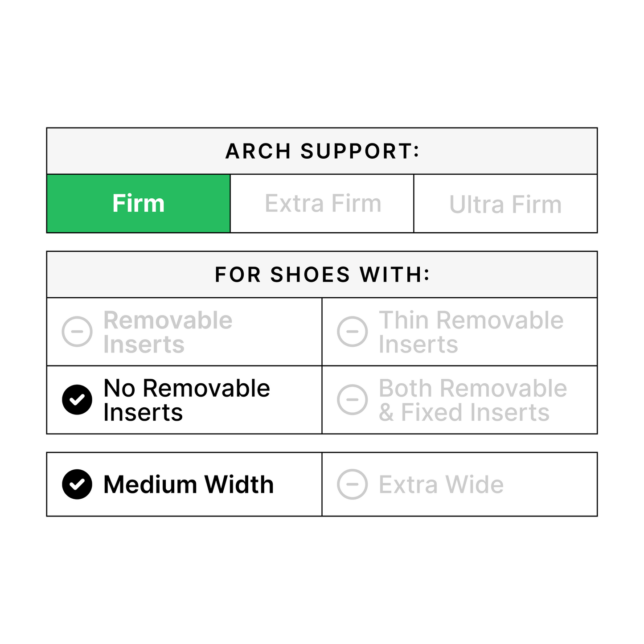Click the minus circle beside Thin Removable Inserts

pos(353,332)
